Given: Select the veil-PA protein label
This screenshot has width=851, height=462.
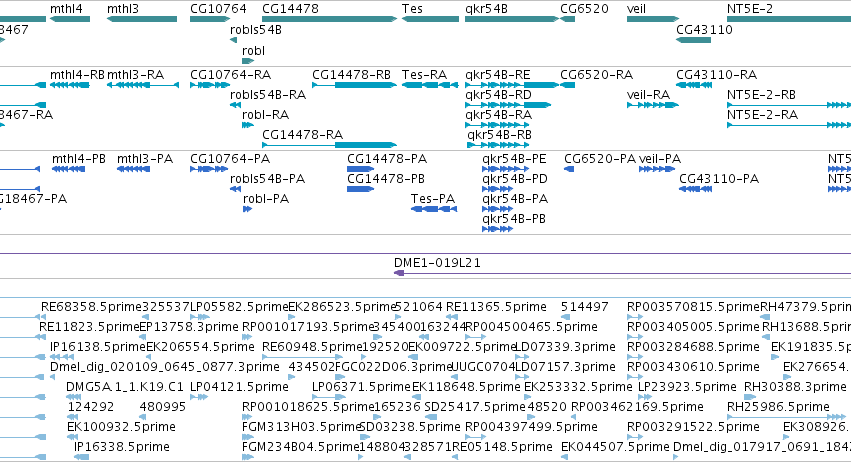Looking at the screenshot, I should click(x=660, y=159).
